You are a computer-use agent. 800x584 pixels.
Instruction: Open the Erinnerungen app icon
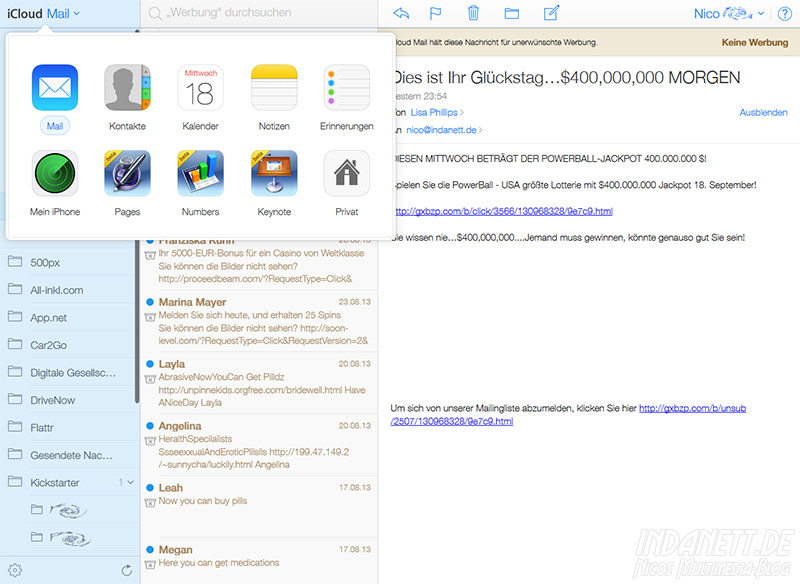[347, 88]
